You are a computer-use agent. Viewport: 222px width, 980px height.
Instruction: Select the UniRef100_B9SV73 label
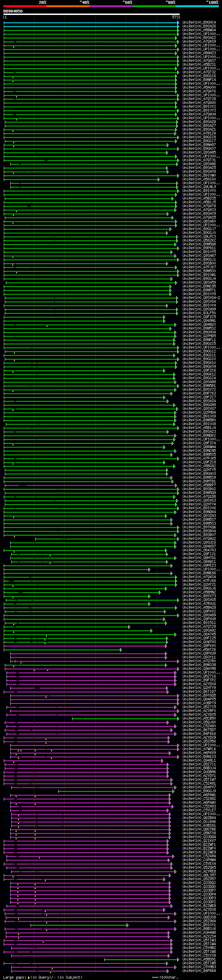point(199,596)
